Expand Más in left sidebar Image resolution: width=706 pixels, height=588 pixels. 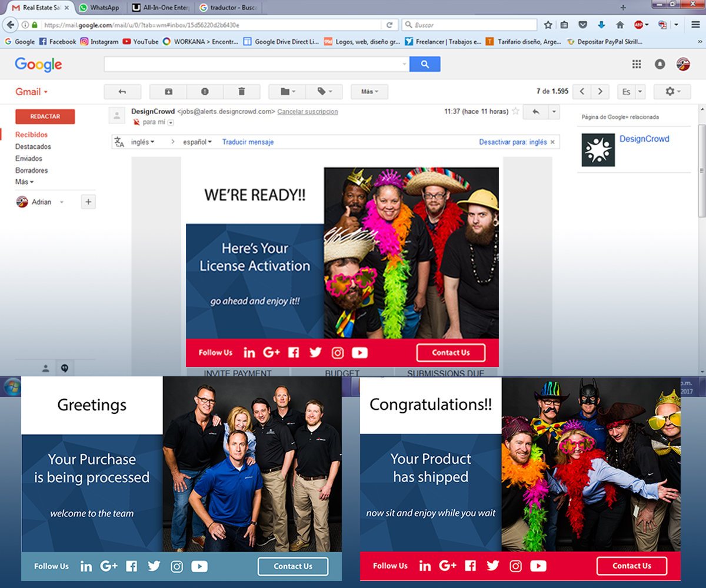tap(24, 182)
